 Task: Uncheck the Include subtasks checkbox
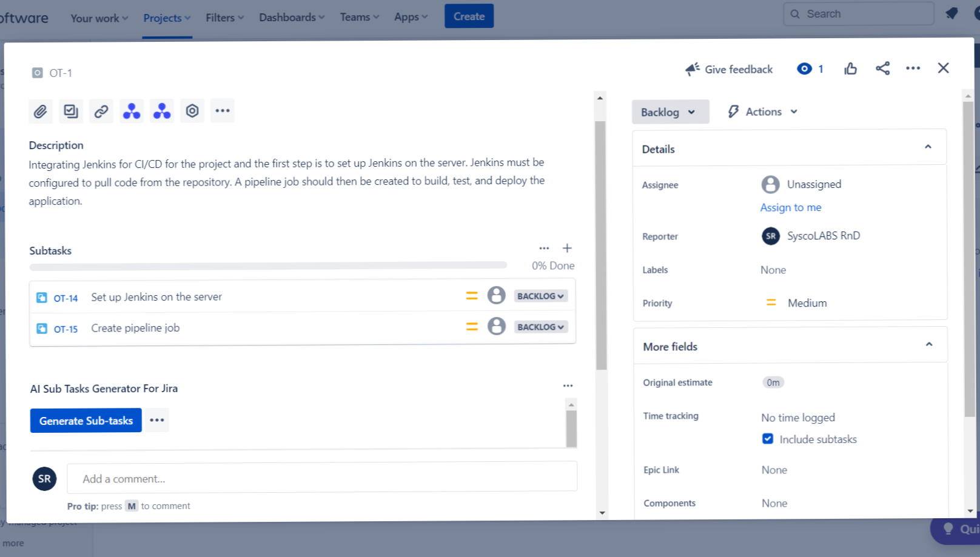[768, 438]
